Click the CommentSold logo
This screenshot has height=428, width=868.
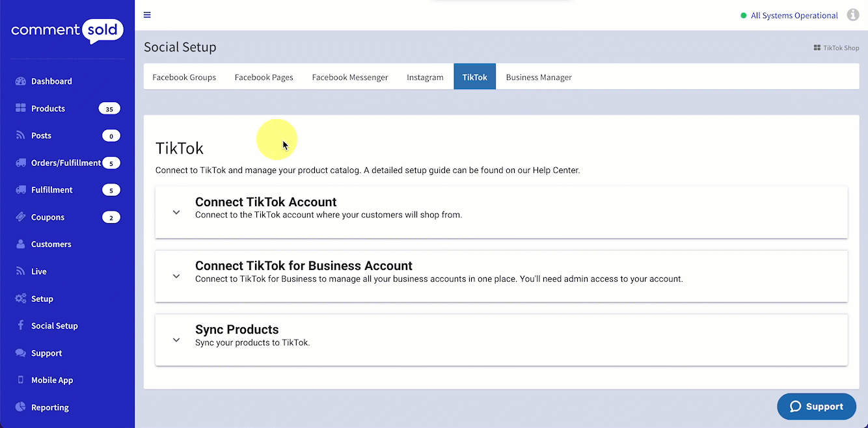point(67,31)
